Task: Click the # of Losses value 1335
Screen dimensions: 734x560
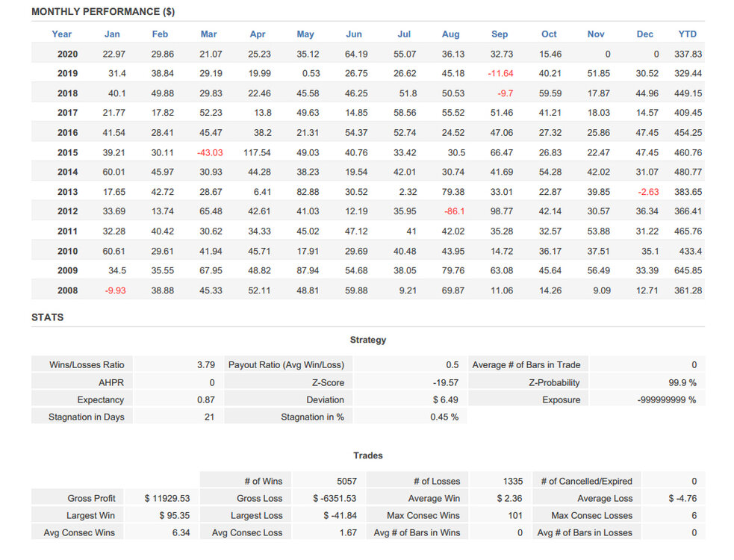Action: [x=512, y=482]
